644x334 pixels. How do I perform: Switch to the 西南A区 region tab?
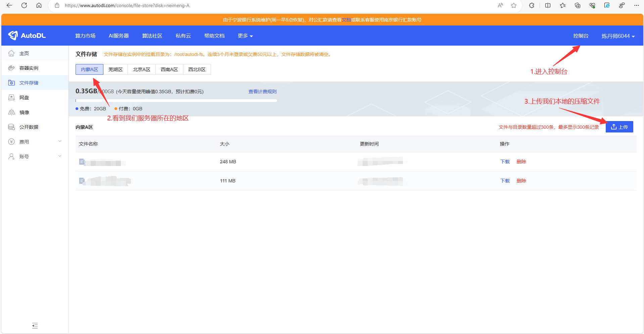click(x=169, y=69)
